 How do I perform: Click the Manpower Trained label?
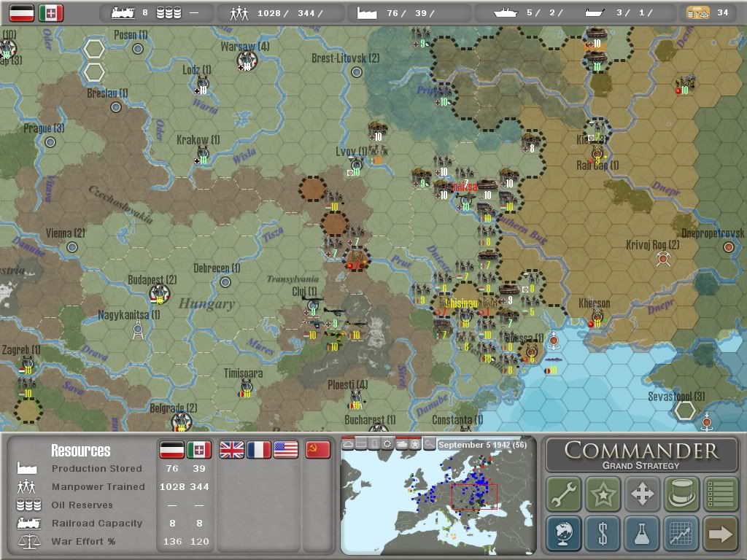pyautogui.click(x=98, y=486)
